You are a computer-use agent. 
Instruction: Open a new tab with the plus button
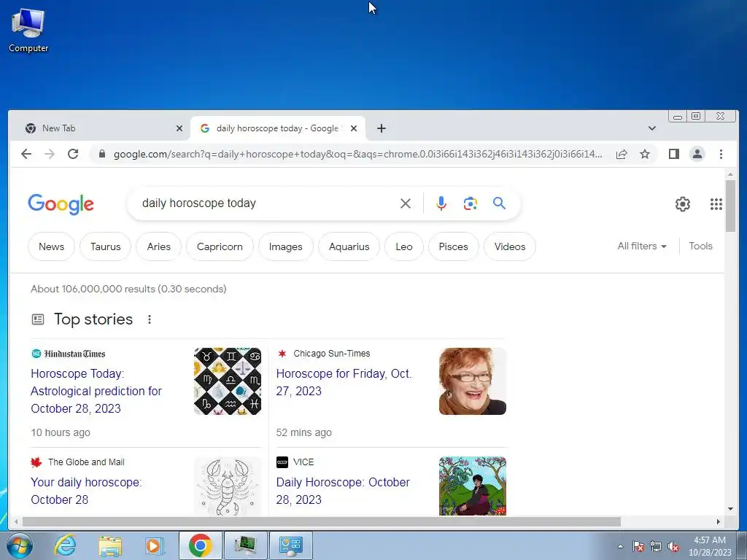click(x=381, y=128)
